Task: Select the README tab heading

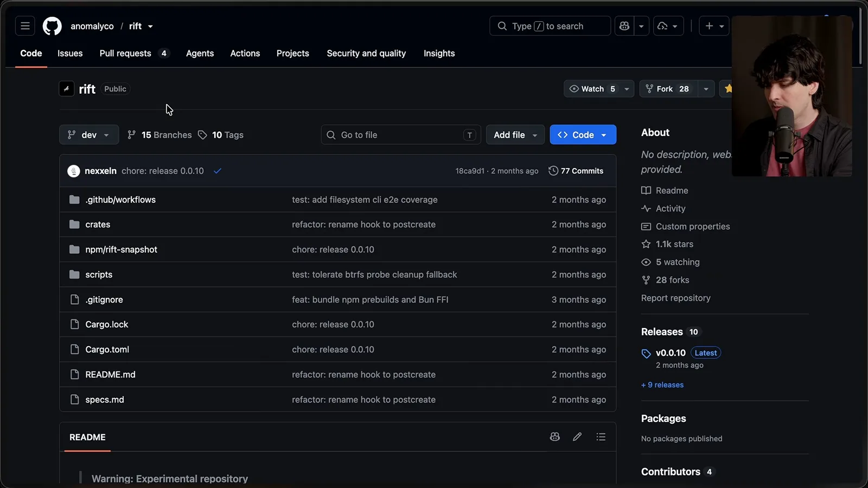Action: [x=87, y=437]
